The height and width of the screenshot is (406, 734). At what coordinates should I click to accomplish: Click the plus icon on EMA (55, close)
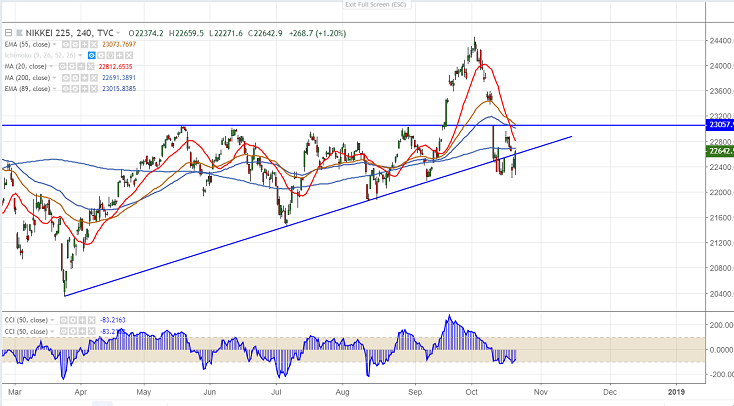tap(84, 44)
